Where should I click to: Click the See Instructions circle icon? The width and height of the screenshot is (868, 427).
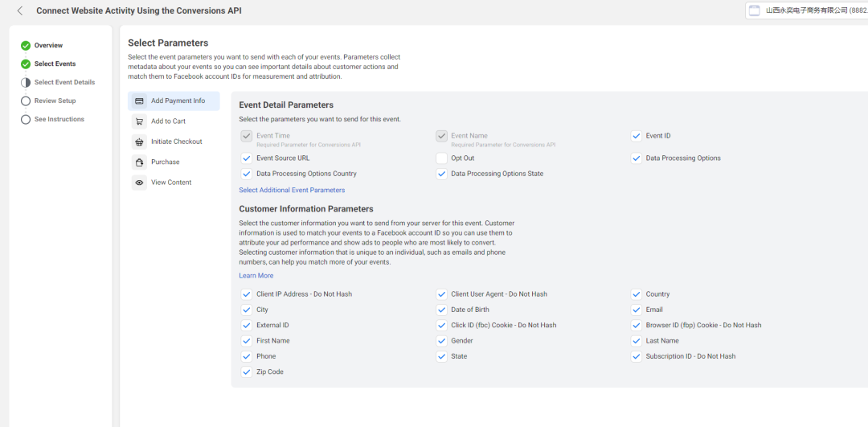(26, 119)
